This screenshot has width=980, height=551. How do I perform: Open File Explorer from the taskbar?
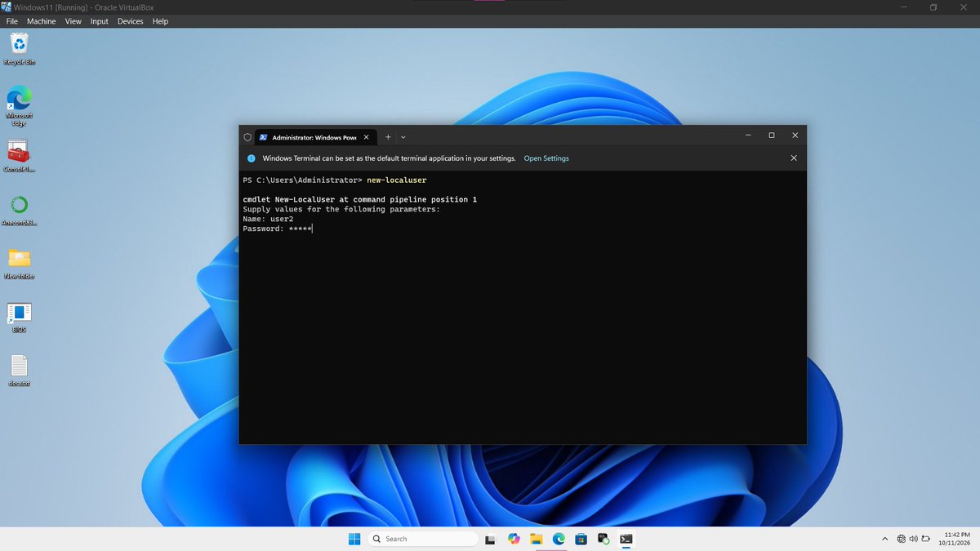click(x=537, y=539)
